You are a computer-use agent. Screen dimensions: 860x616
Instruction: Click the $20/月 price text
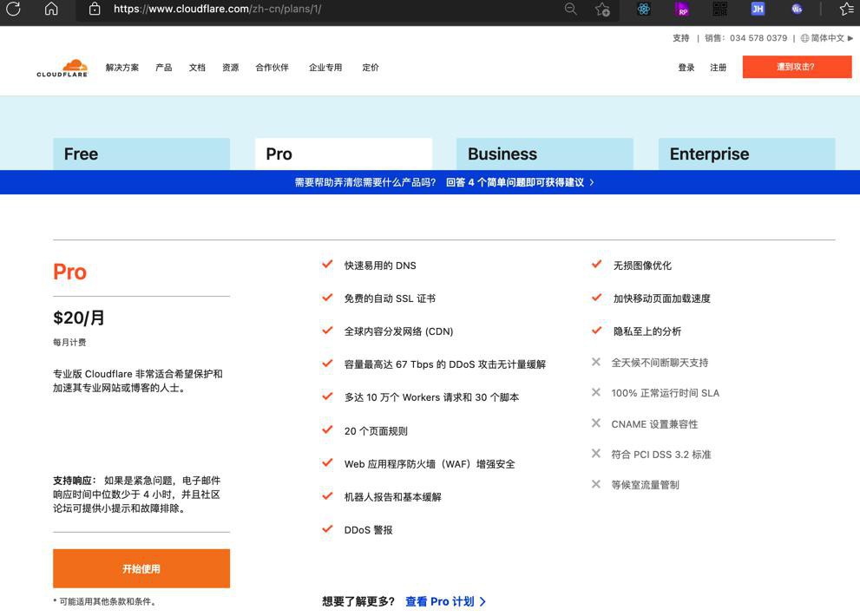click(x=78, y=318)
